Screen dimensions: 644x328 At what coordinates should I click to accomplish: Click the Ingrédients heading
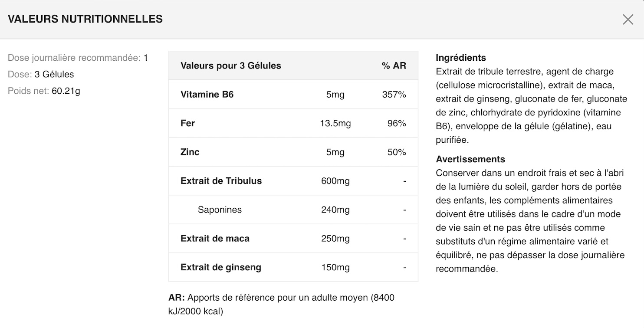(x=461, y=58)
